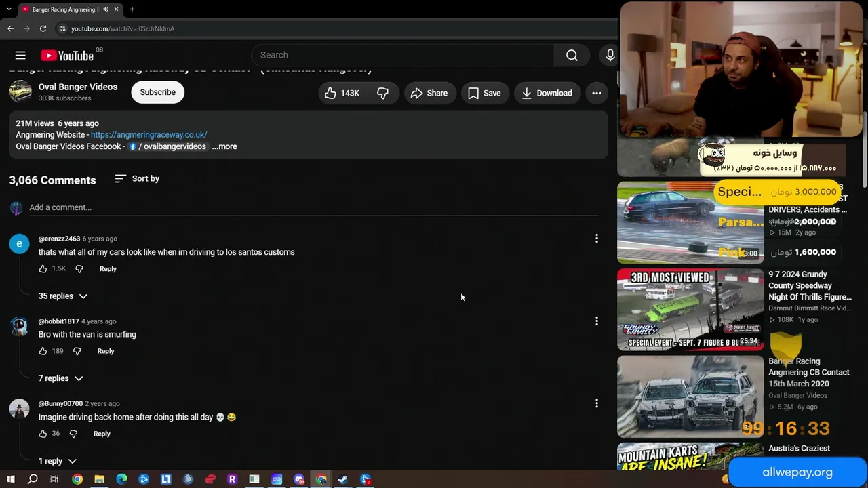Visit the angmeringraceway.co.uk link
This screenshot has width=868, height=488.
[149, 135]
